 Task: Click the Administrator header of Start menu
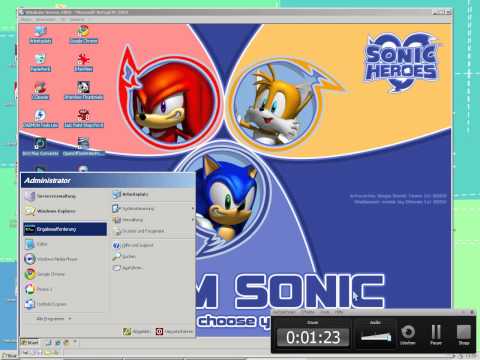[108, 180]
